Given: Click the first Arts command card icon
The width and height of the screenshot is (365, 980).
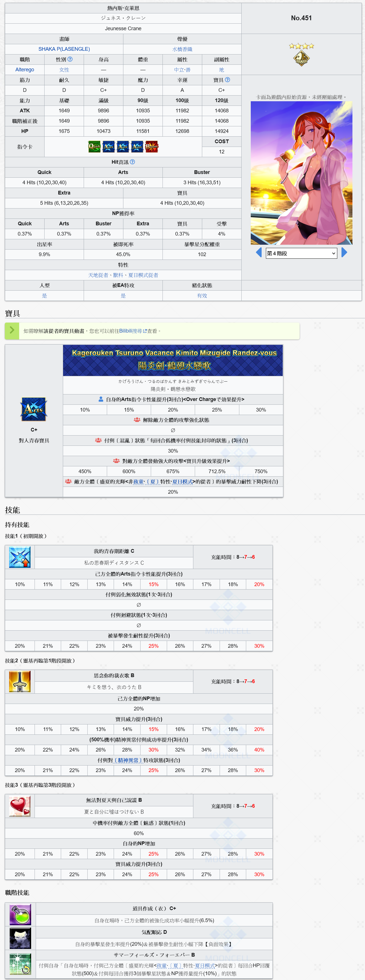Looking at the screenshot, I should (x=109, y=147).
